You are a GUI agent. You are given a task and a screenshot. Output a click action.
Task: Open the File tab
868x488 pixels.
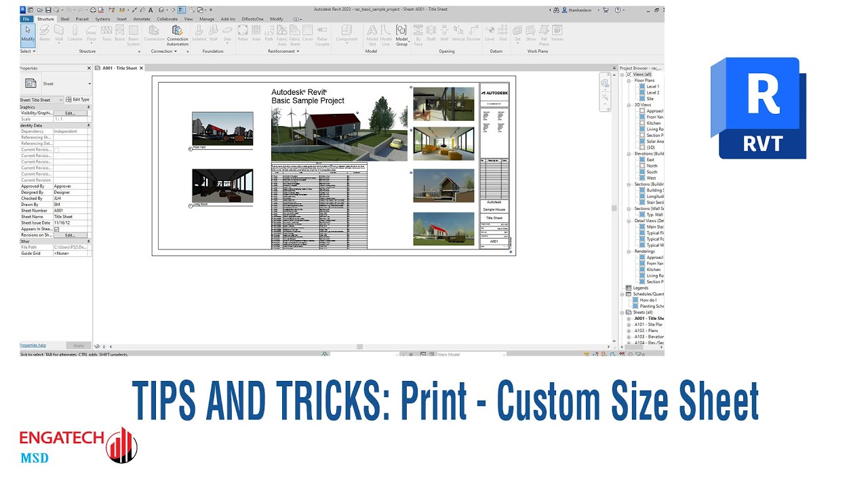click(26, 19)
